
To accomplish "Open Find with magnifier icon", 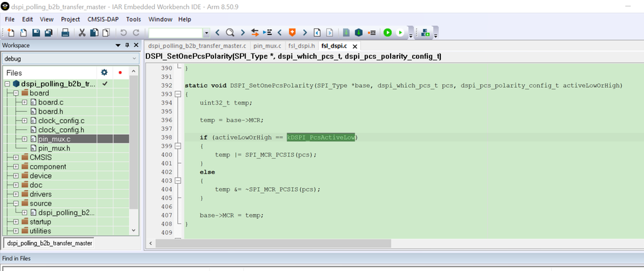I will 230,32.
